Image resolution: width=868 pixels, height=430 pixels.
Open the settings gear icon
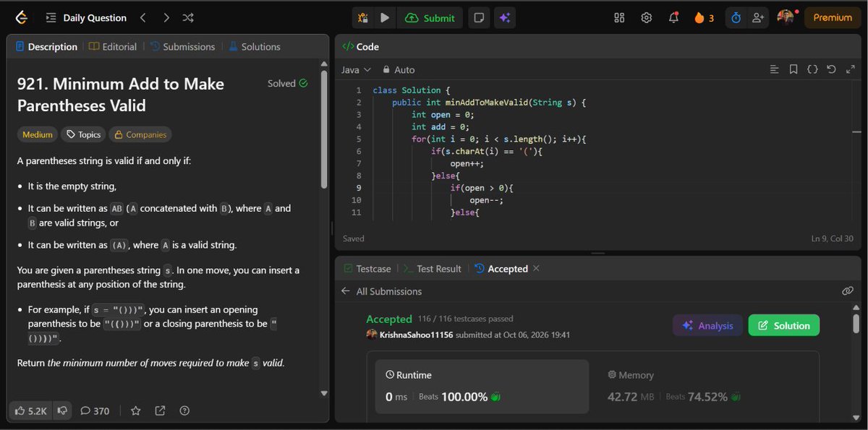pos(647,17)
